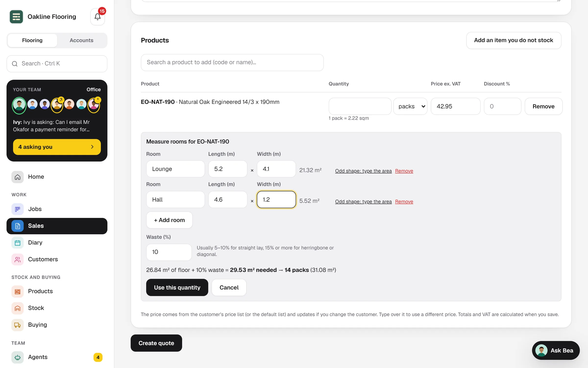Click the Price ex. VAT field

click(x=455, y=106)
